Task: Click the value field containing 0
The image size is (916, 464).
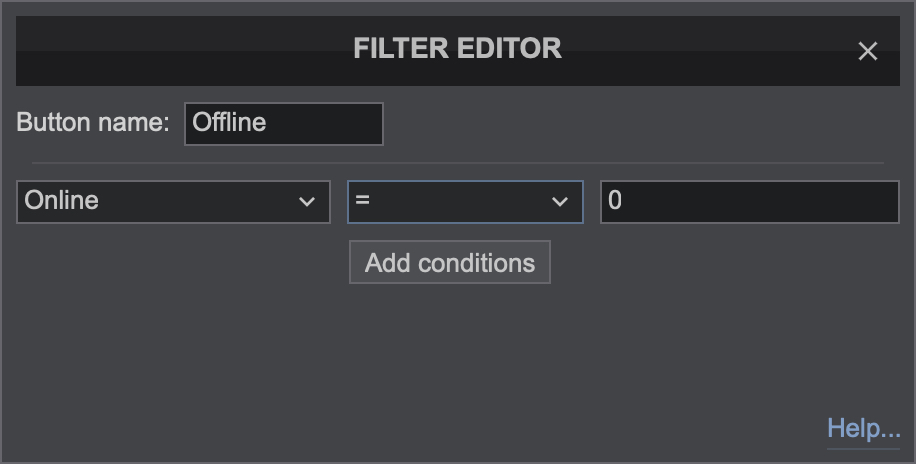Action: (750, 202)
